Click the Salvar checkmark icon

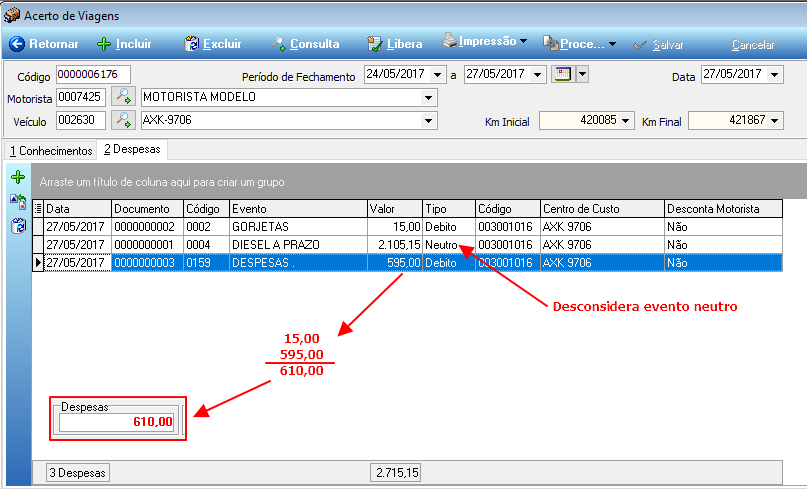coord(640,45)
